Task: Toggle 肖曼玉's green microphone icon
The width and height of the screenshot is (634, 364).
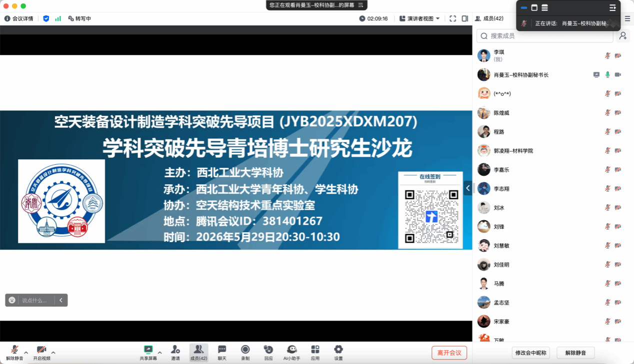Action: click(607, 75)
